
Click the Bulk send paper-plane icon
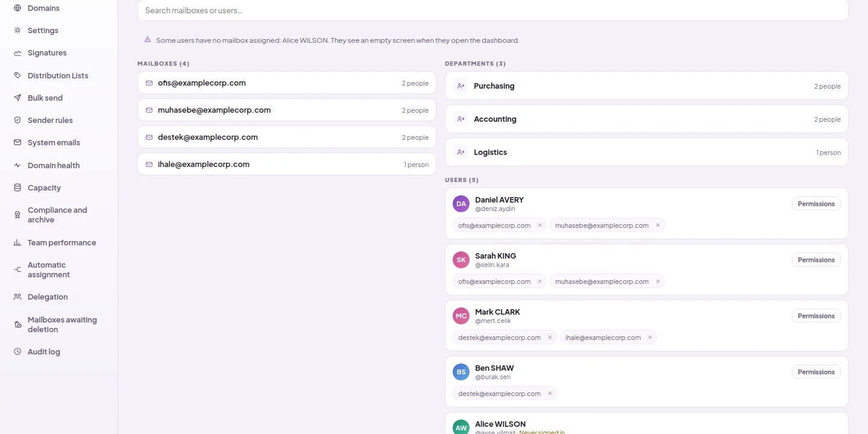click(17, 98)
